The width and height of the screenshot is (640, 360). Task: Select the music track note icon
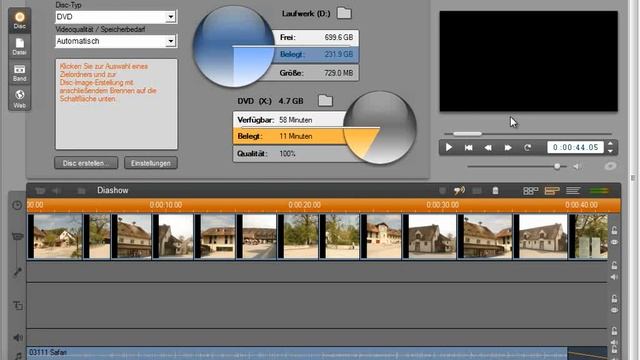point(18,356)
